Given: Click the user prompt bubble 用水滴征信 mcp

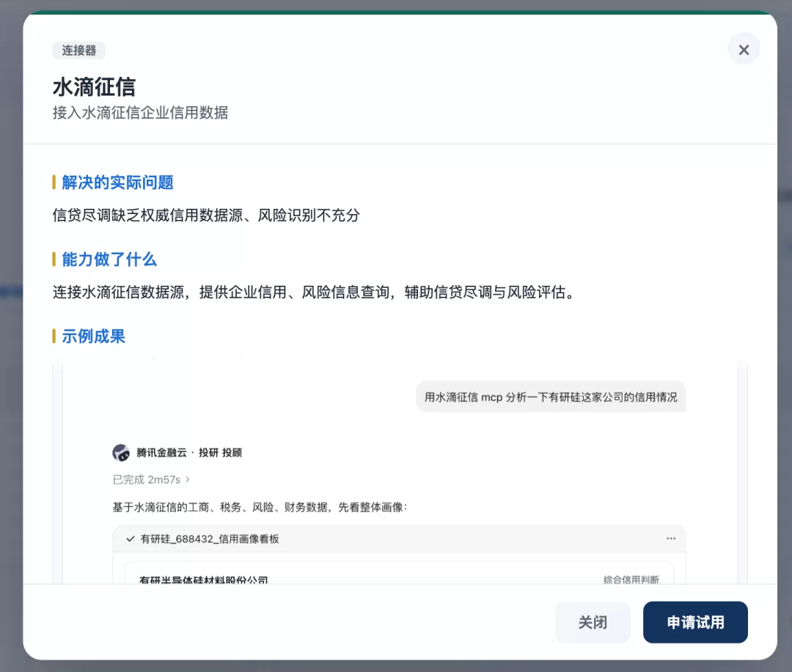Looking at the screenshot, I should pos(551,397).
